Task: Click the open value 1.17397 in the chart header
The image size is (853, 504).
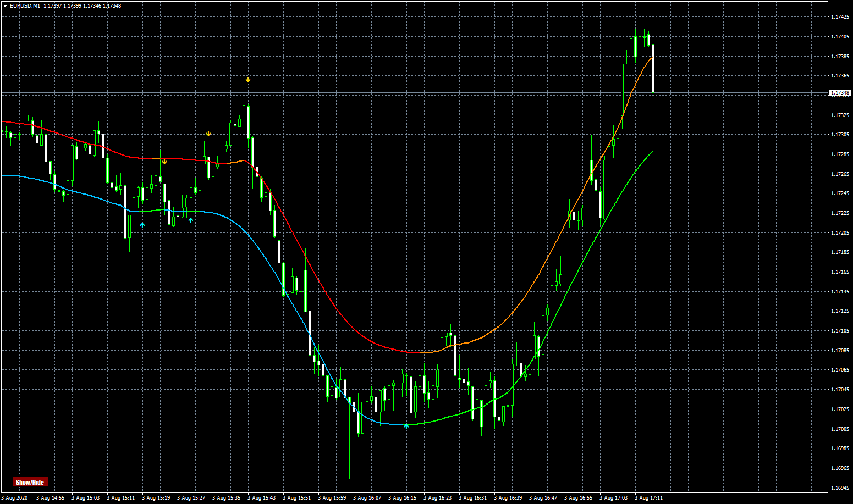Action: coord(53,5)
